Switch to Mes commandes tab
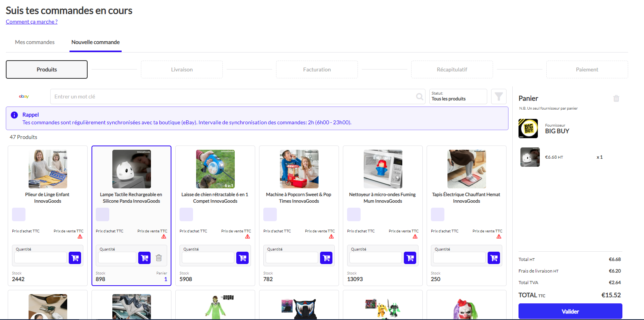 (35, 42)
